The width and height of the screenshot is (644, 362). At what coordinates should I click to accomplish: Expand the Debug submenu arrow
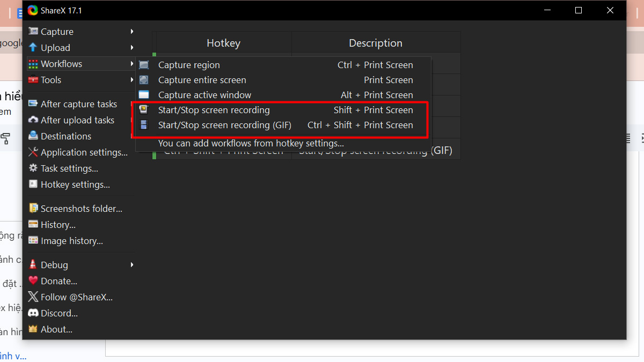(x=131, y=264)
